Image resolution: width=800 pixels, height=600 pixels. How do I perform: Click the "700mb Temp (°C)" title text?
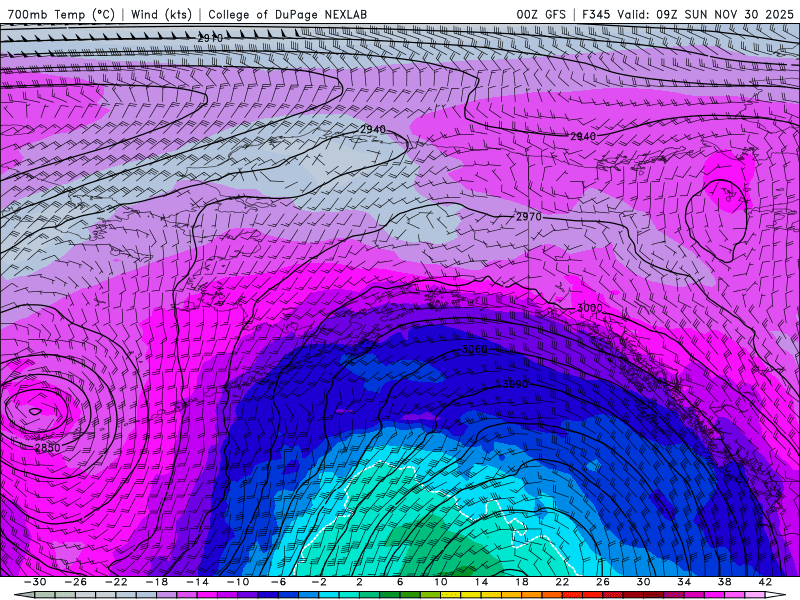click(x=61, y=14)
